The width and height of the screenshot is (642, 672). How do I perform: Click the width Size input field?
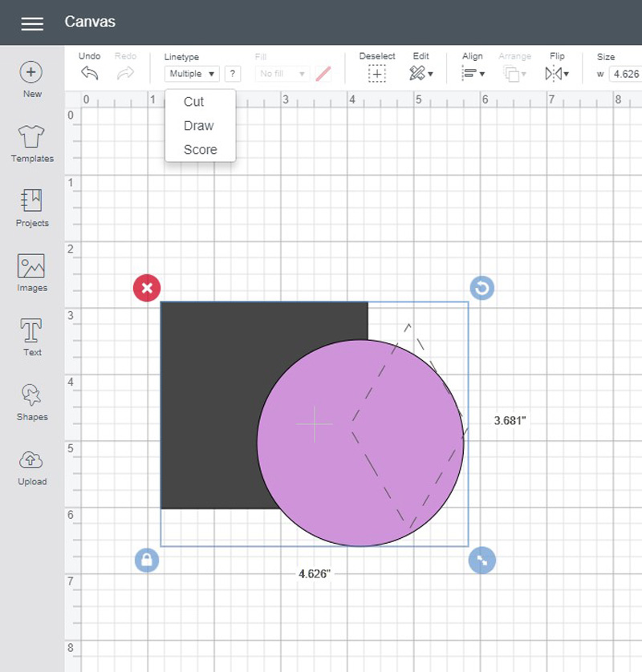pos(626,74)
